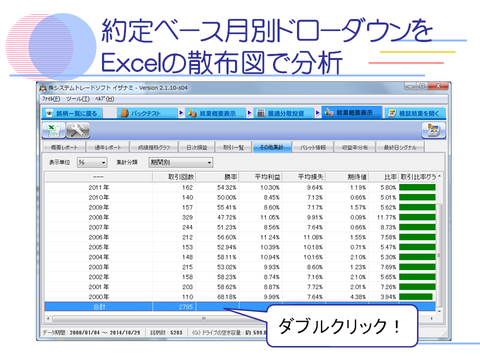Sort by 勝率 column header
Screen dimensions: 480x360
[217, 177]
